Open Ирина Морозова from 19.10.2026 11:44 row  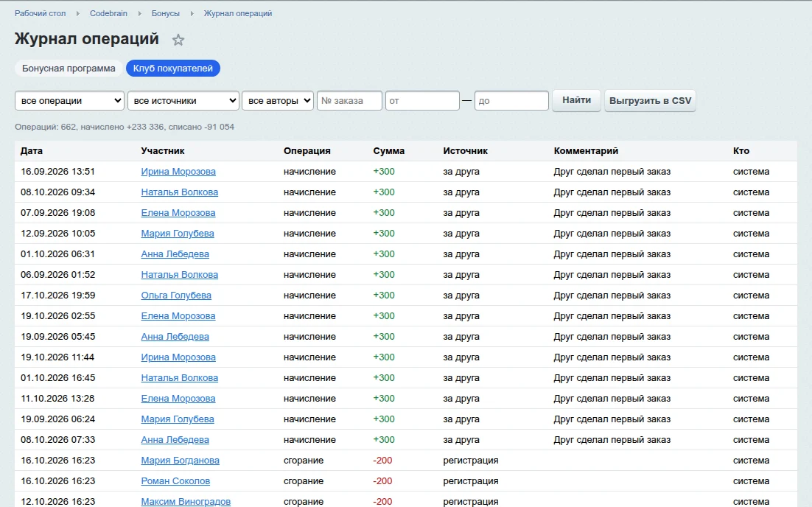[x=178, y=357]
